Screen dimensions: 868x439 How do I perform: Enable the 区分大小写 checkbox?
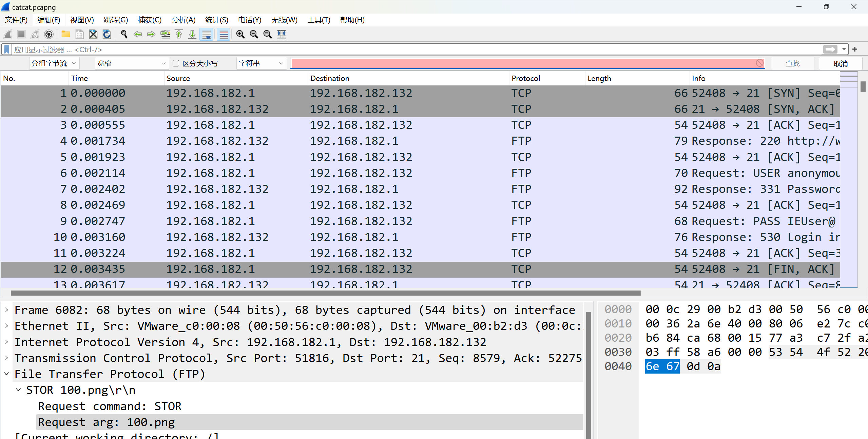click(x=176, y=63)
